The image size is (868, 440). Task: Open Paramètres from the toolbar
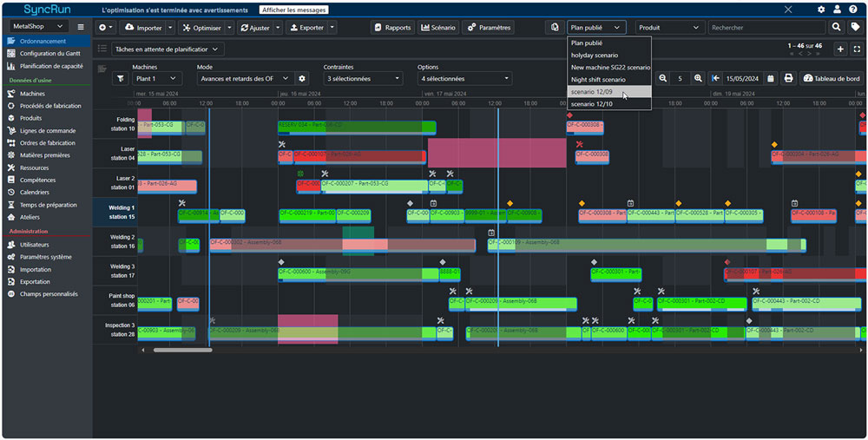tap(488, 28)
